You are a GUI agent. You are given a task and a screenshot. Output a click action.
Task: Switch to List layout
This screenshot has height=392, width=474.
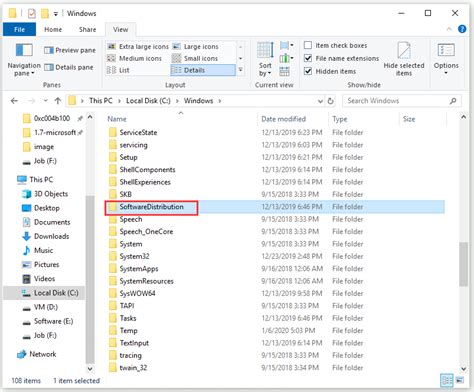click(118, 70)
